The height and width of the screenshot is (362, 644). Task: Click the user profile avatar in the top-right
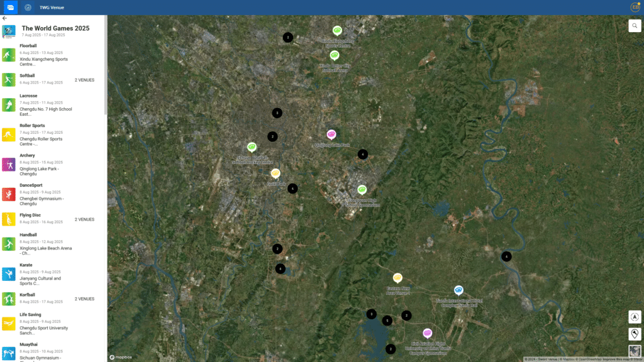(x=635, y=8)
